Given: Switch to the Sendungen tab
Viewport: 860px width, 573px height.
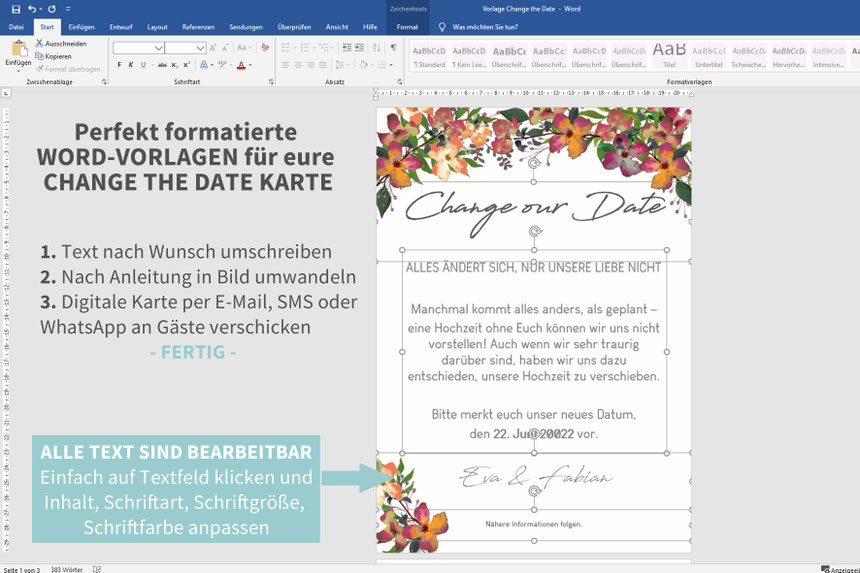Looking at the screenshot, I should (x=246, y=27).
